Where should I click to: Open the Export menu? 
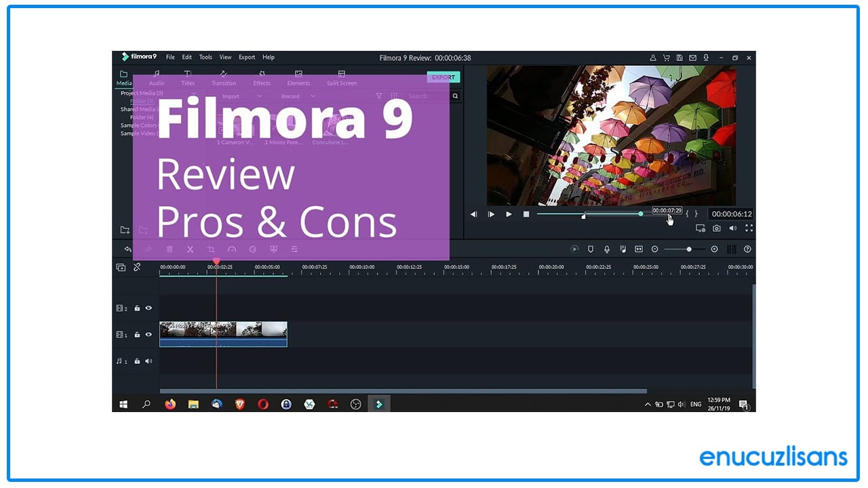click(246, 57)
